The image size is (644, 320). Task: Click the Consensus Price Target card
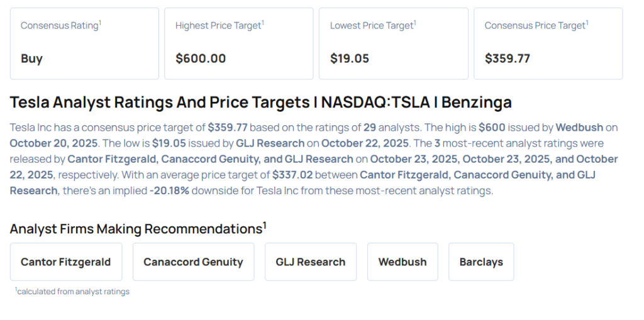pos(548,43)
